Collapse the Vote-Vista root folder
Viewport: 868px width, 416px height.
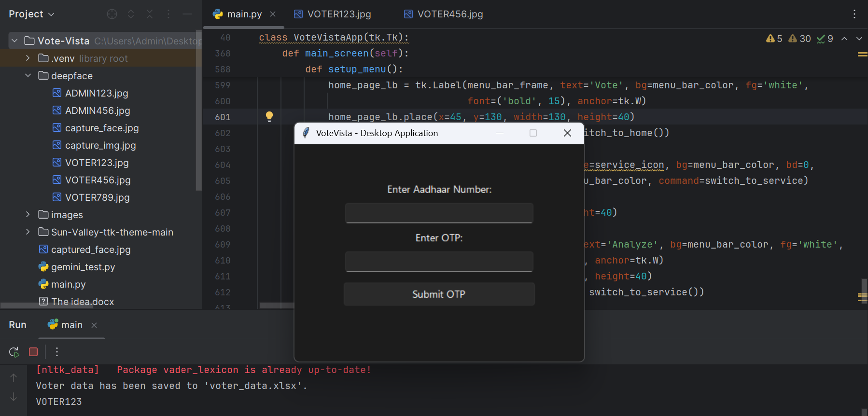14,41
